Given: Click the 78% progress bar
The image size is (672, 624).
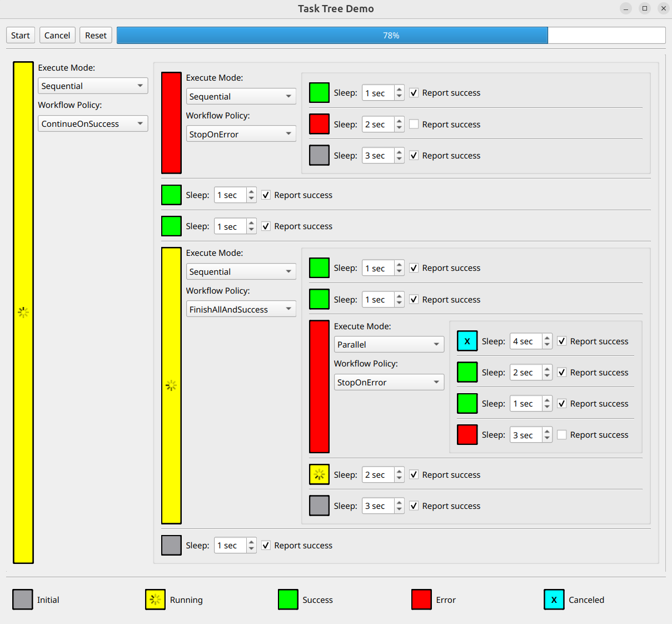Looking at the screenshot, I should click(391, 35).
